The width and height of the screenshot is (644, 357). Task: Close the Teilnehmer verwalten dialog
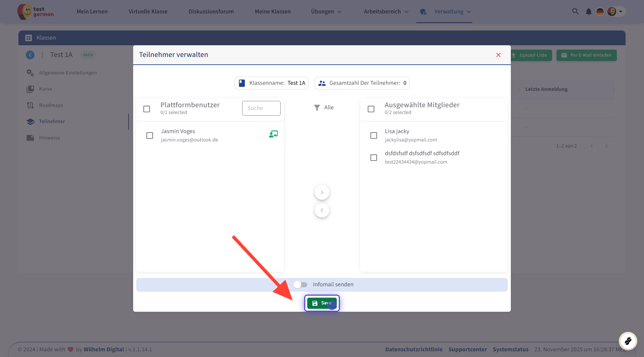[498, 55]
